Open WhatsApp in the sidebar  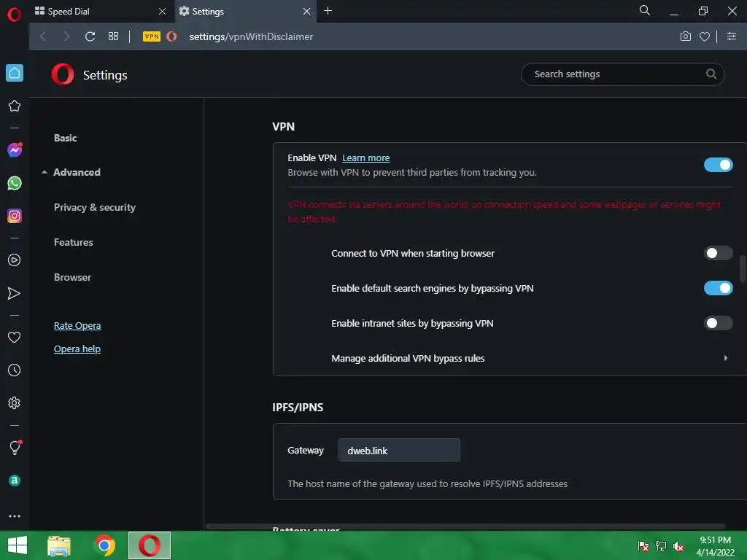15,183
